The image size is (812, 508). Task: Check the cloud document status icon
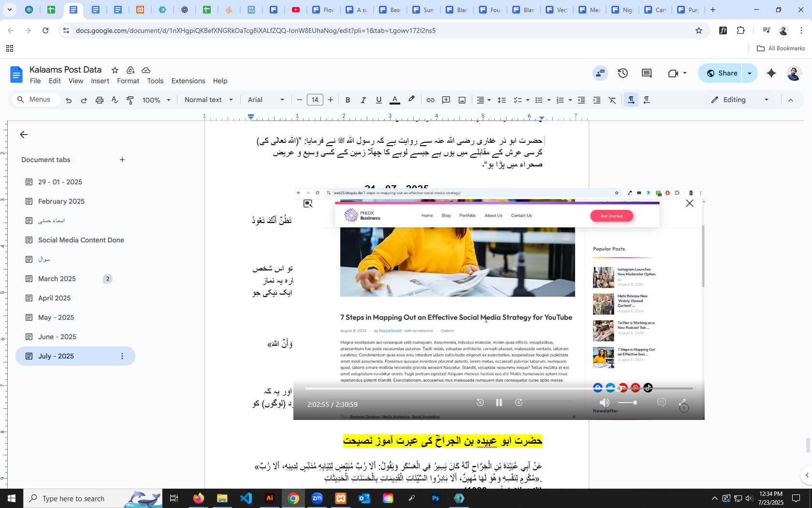point(146,70)
